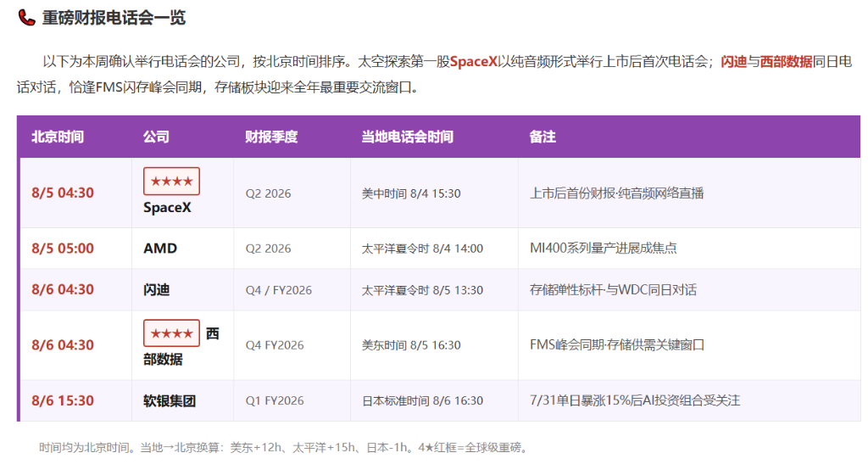Click the note 上市后首份财报·纯音频网络直播
Image resolution: width=868 pixels, height=464 pixels.
click(617, 193)
